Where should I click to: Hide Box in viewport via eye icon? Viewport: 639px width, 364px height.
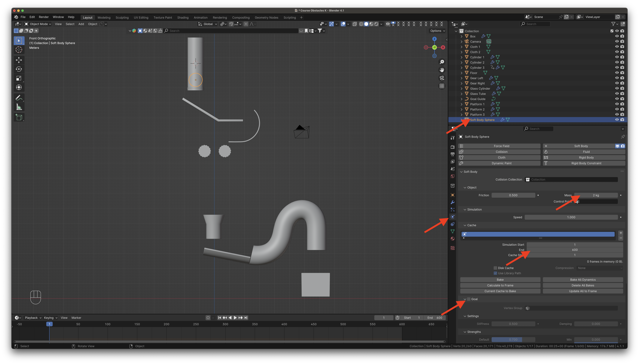point(617,36)
